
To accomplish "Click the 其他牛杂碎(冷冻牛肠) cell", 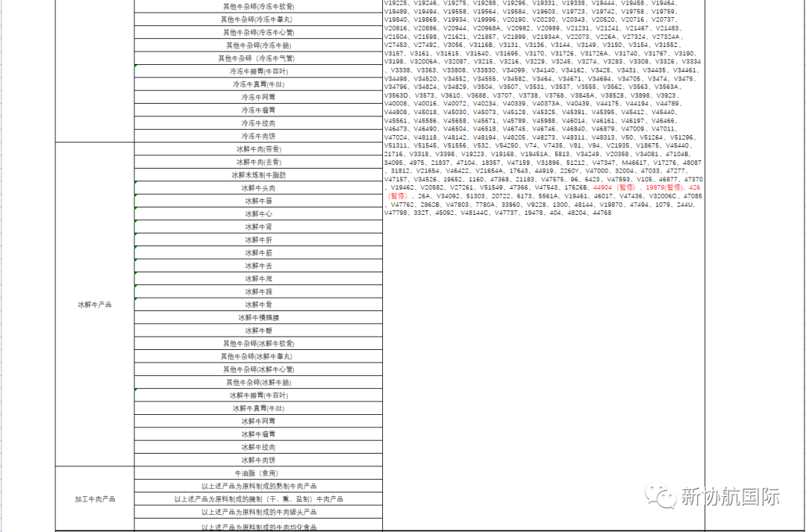I will [258, 46].
